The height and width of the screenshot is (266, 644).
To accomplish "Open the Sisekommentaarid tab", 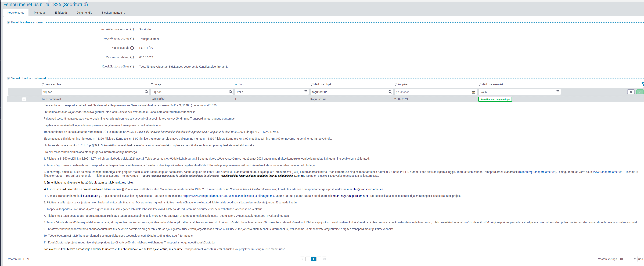I will [113, 13].
